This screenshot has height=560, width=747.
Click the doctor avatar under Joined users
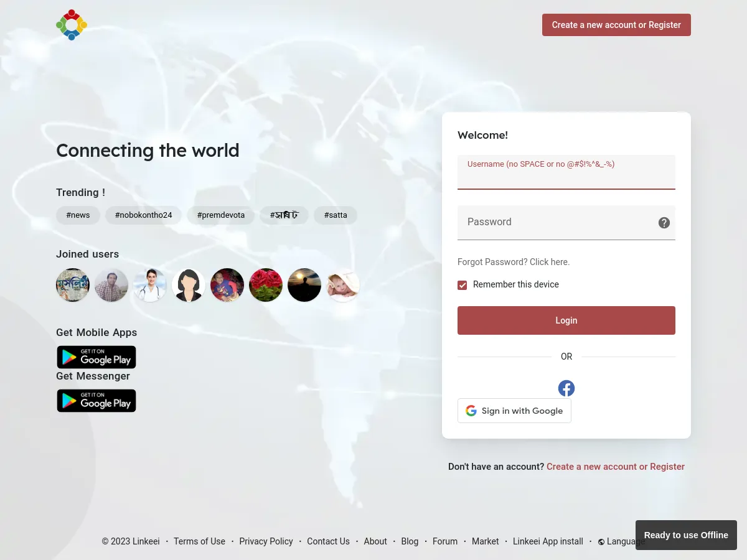(150, 284)
